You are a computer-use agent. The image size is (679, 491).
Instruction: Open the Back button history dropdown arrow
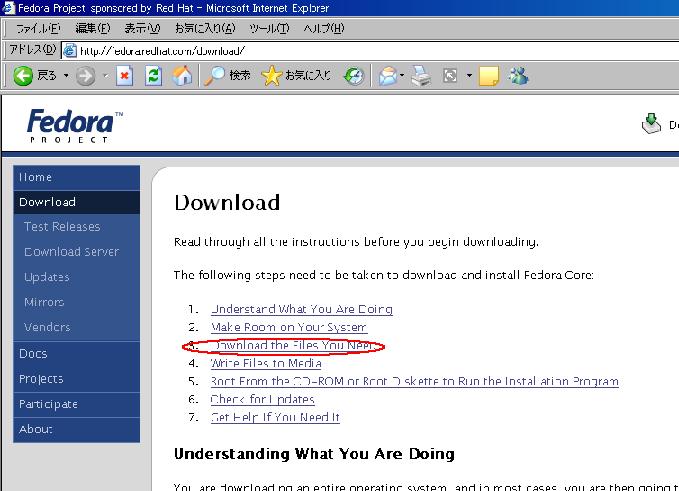66,76
